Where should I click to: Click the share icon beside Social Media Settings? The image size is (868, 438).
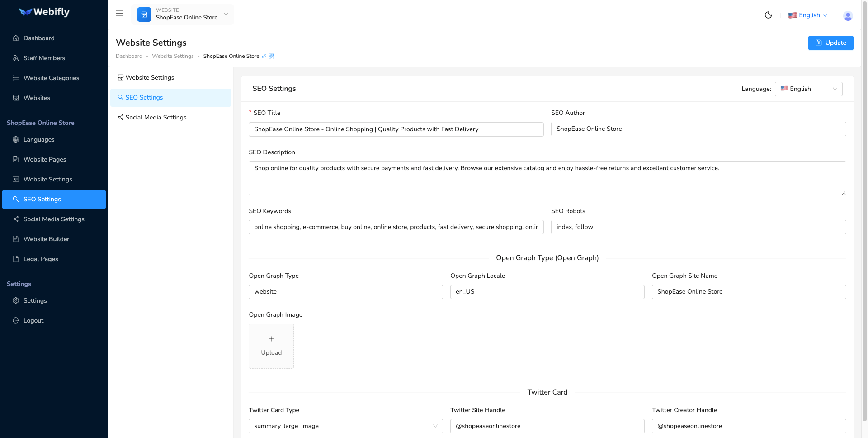[x=120, y=117]
